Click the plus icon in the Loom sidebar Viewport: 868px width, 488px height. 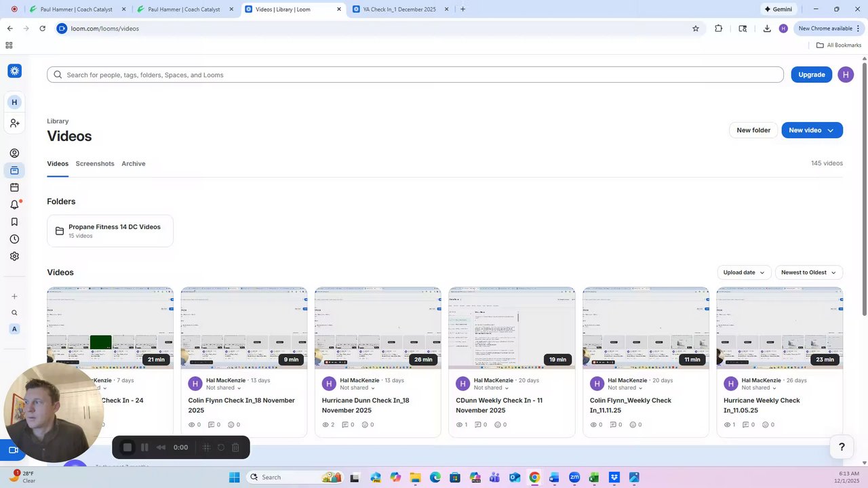pos(14,296)
